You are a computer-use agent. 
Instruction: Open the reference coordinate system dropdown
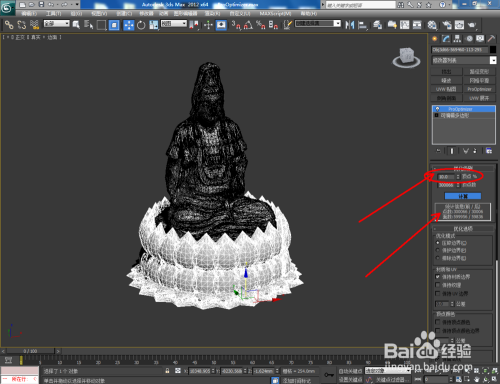click(x=174, y=24)
